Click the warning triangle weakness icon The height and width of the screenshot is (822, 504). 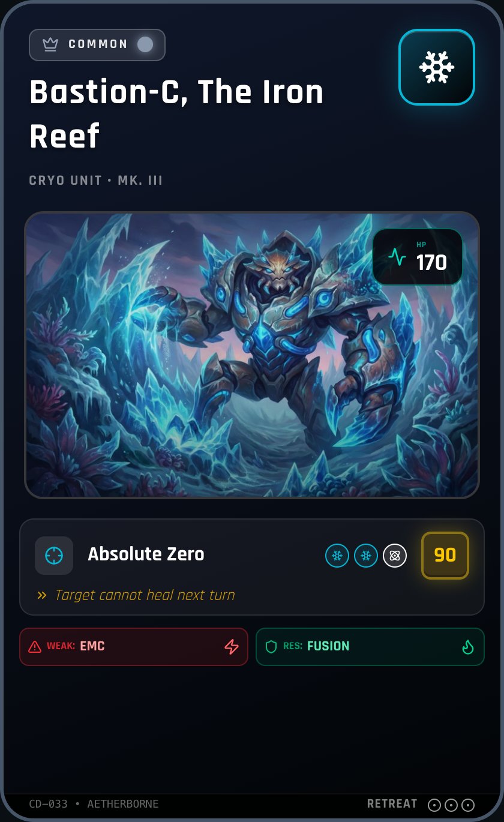pyautogui.click(x=35, y=647)
